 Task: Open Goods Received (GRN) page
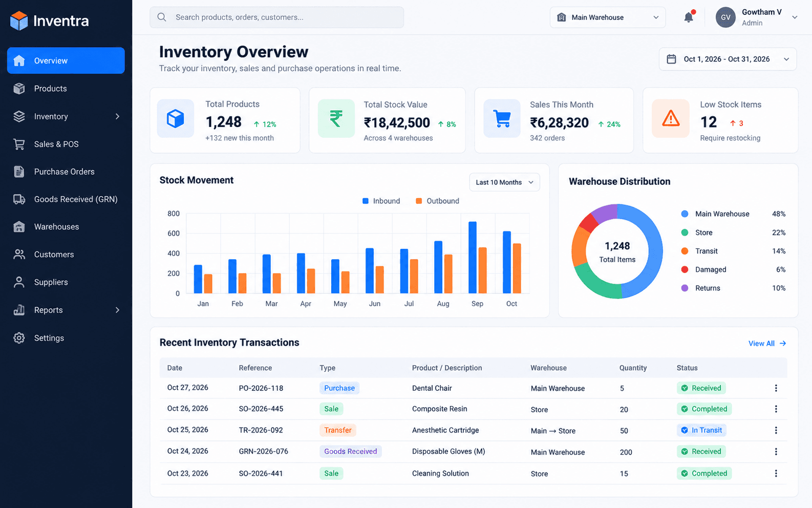pyautogui.click(x=66, y=199)
